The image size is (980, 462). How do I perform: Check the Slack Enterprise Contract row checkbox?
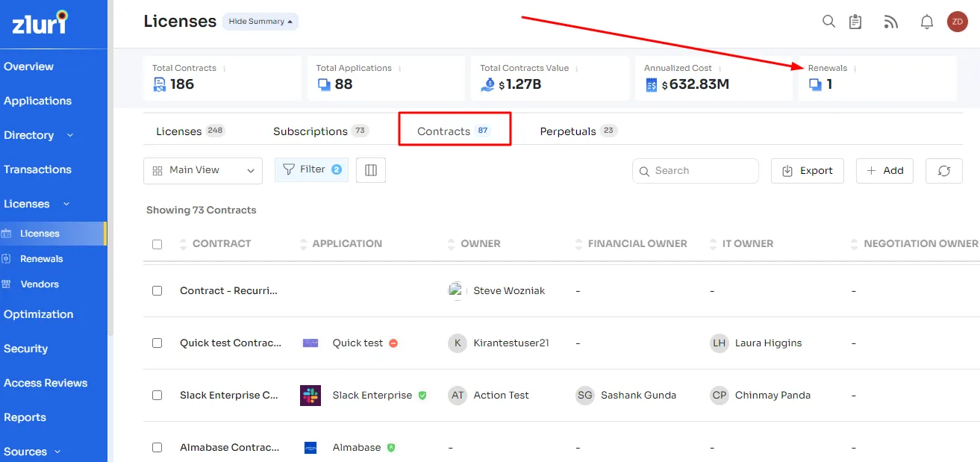tap(157, 396)
